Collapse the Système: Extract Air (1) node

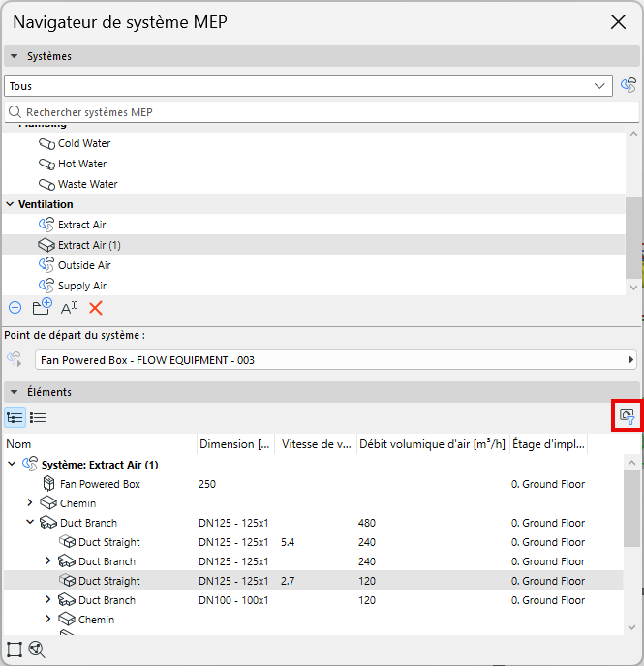12,464
